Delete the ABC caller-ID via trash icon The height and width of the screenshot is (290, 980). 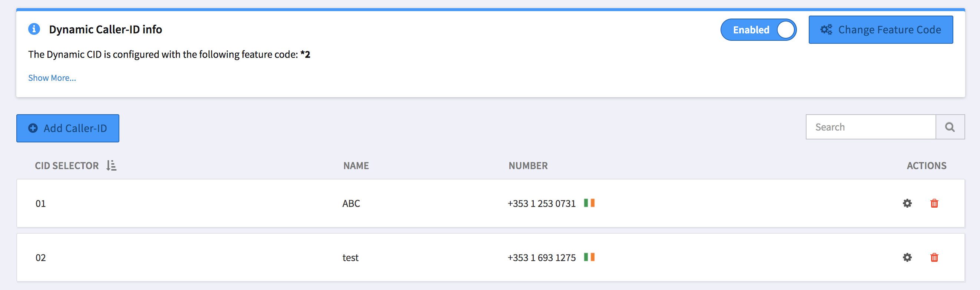coord(934,203)
